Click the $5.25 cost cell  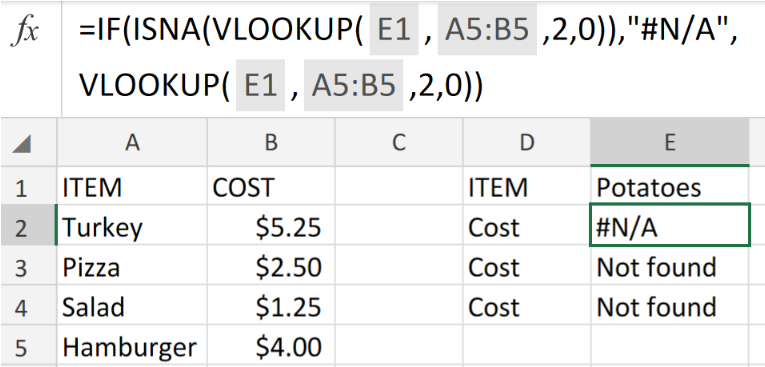click(x=271, y=226)
